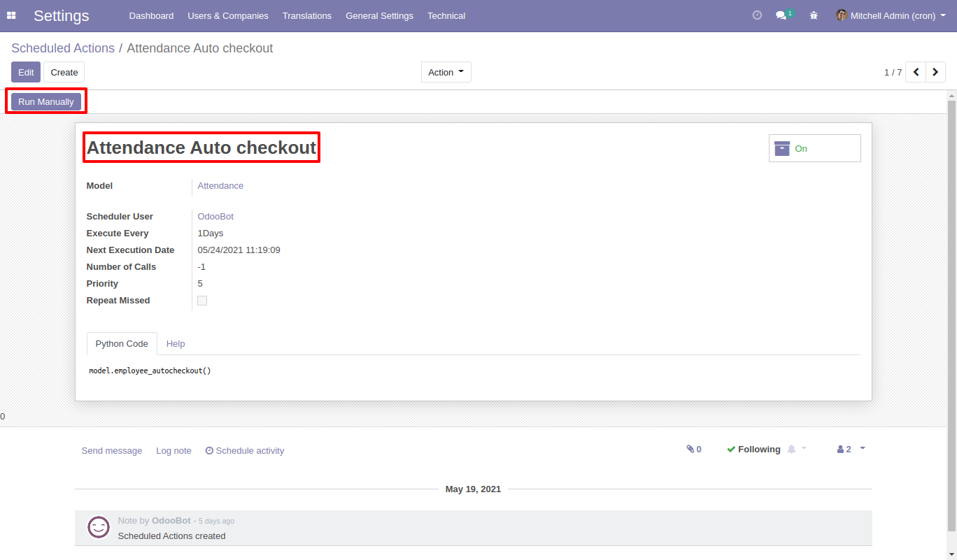Click Schedule activity link
Image resolution: width=957 pixels, height=560 pixels.
click(245, 451)
